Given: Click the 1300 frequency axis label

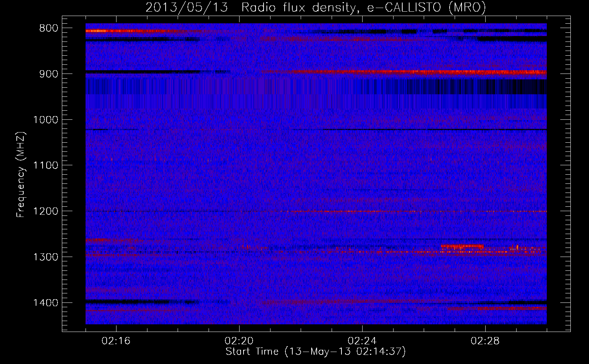Looking at the screenshot, I should point(46,257).
